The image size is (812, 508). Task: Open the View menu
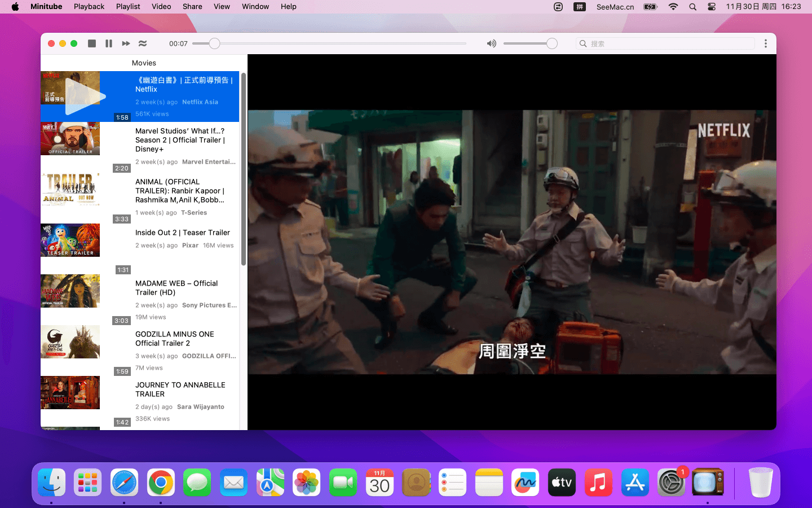(222, 7)
